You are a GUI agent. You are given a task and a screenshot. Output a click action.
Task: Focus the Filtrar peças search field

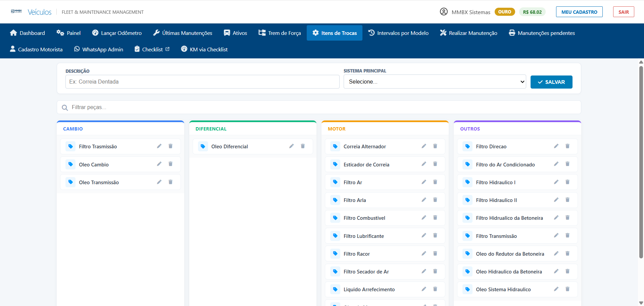coord(319,107)
